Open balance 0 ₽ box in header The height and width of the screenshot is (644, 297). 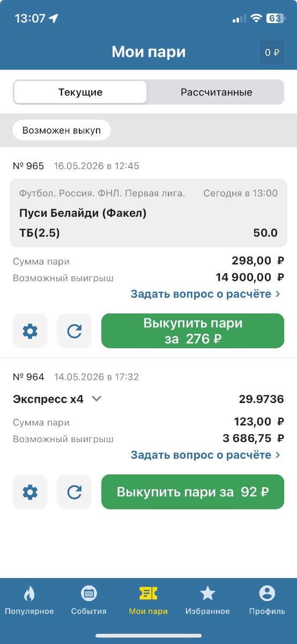tap(272, 53)
